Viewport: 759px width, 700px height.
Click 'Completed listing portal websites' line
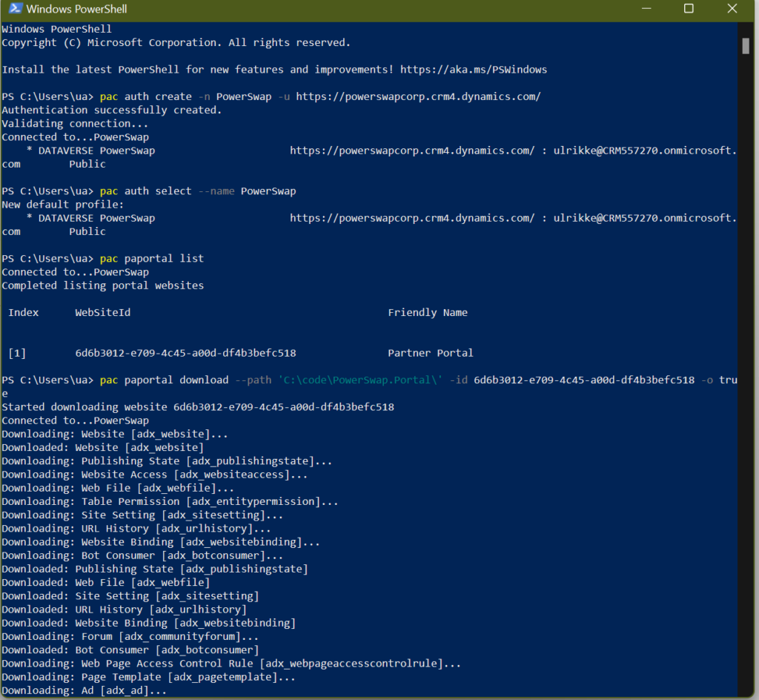tap(102, 285)
